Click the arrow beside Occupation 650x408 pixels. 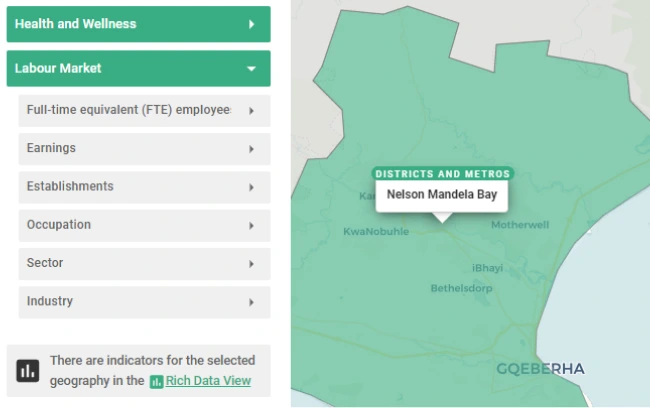(x=251, y=226)
